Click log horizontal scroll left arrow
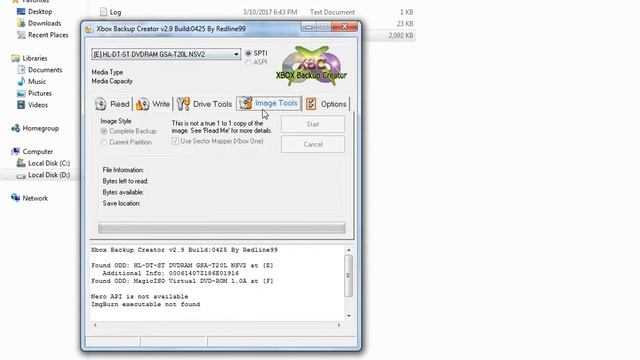The image size is (640, 360). pos(95,325)
